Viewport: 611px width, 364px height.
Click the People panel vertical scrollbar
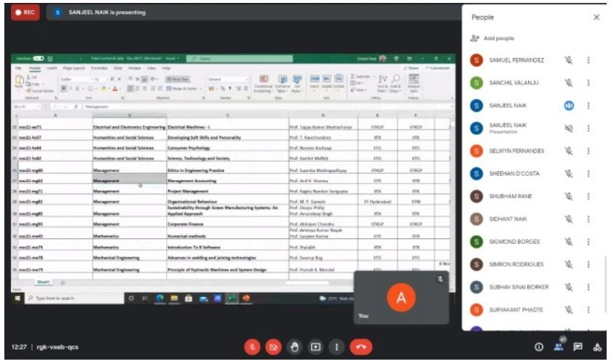605,285
